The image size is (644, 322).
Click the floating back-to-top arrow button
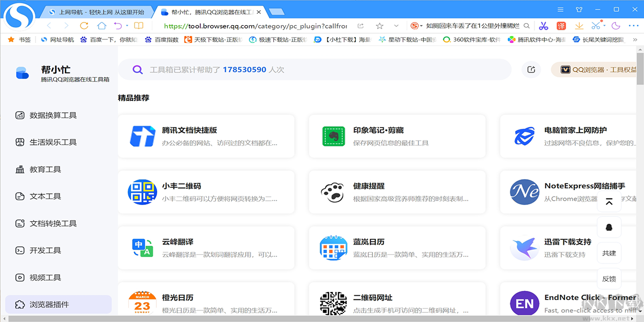[609, 201]
